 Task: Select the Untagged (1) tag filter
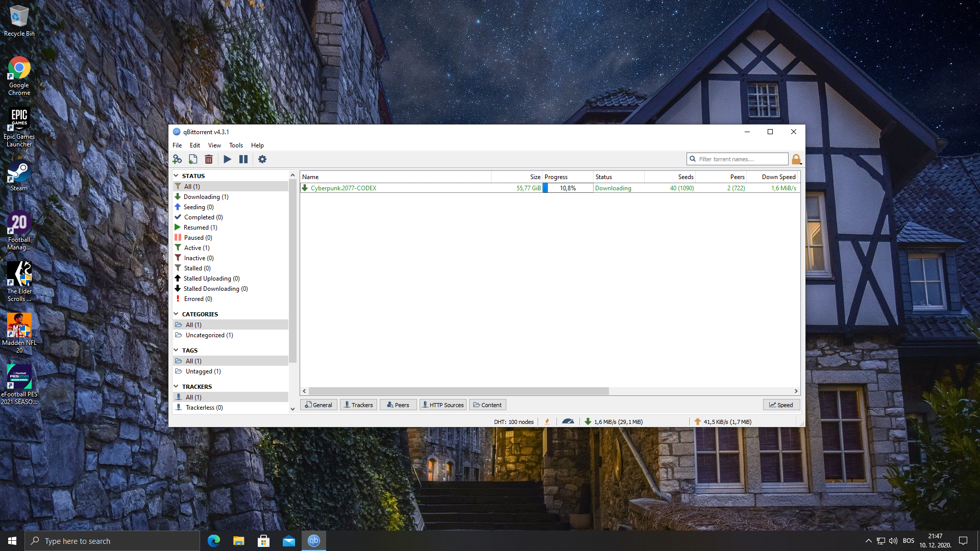231,371
